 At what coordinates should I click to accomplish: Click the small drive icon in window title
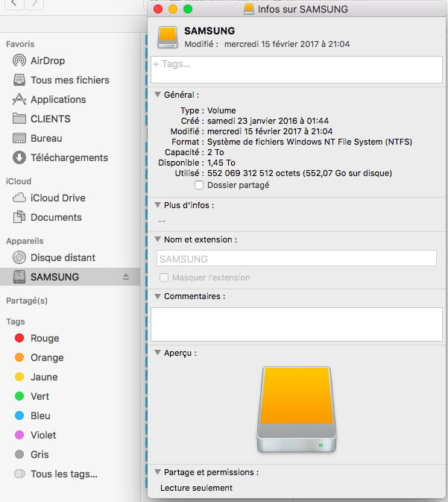tap(249, 9)
